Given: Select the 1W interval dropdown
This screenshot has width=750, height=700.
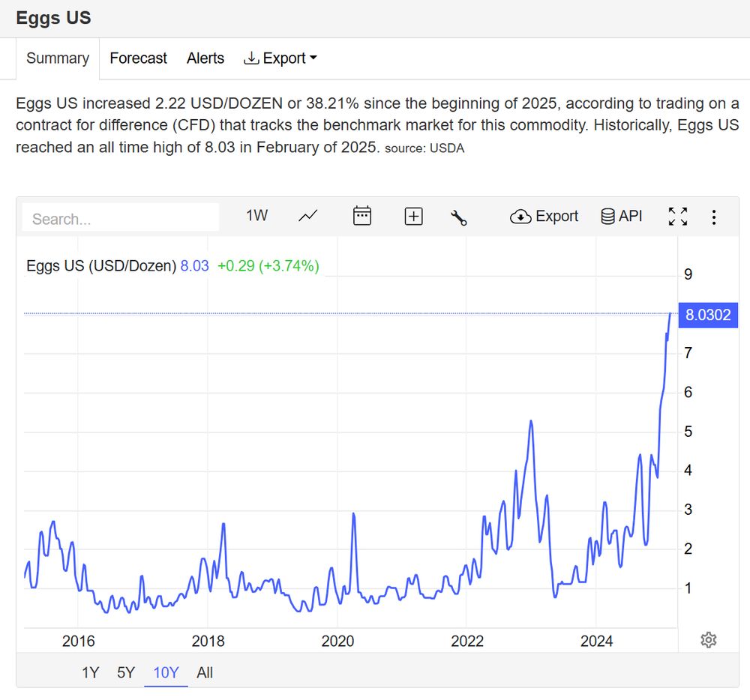Looking at the screenshot, I should click(256, 216).
